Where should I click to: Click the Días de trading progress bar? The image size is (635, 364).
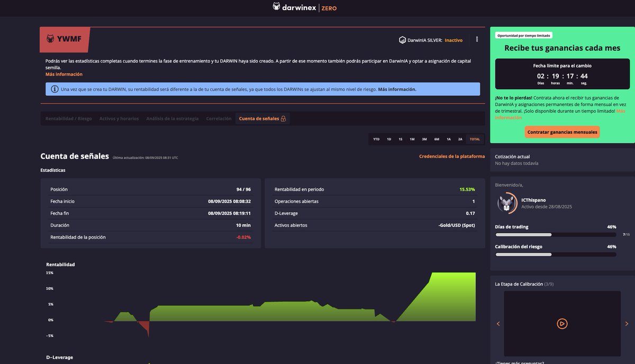tap(556, 234)
